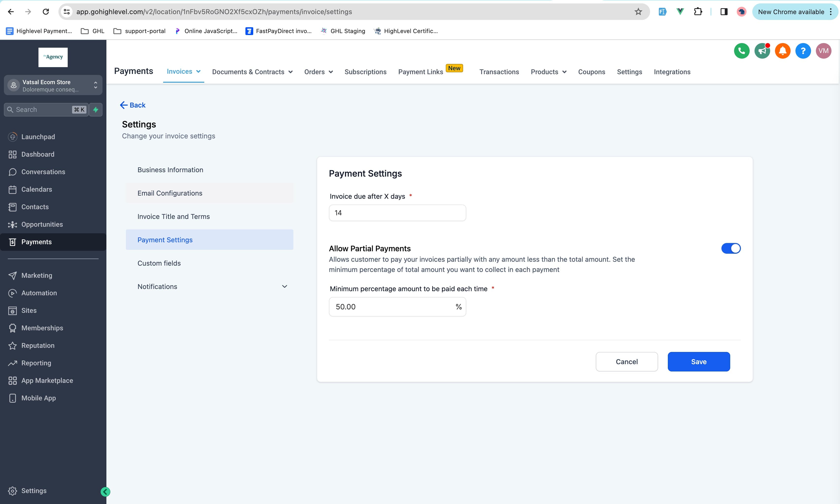Select Payment Settings section
The image size is (840, 504).
tap(209, 240)
